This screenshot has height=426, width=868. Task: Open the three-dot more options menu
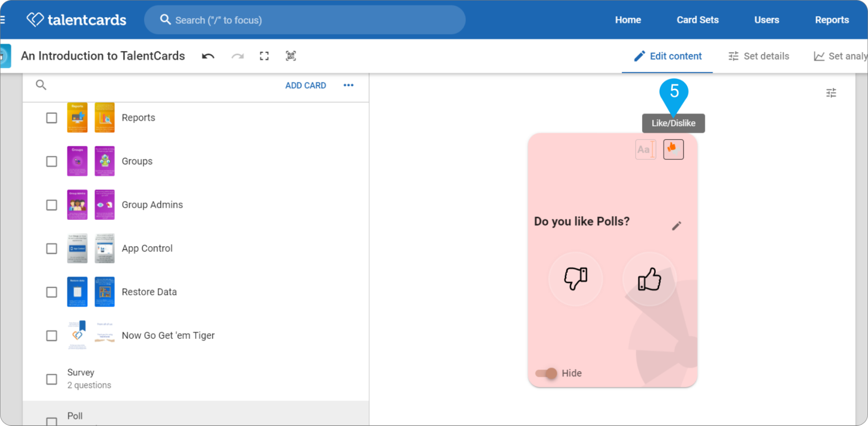click(x=348, y=85)
